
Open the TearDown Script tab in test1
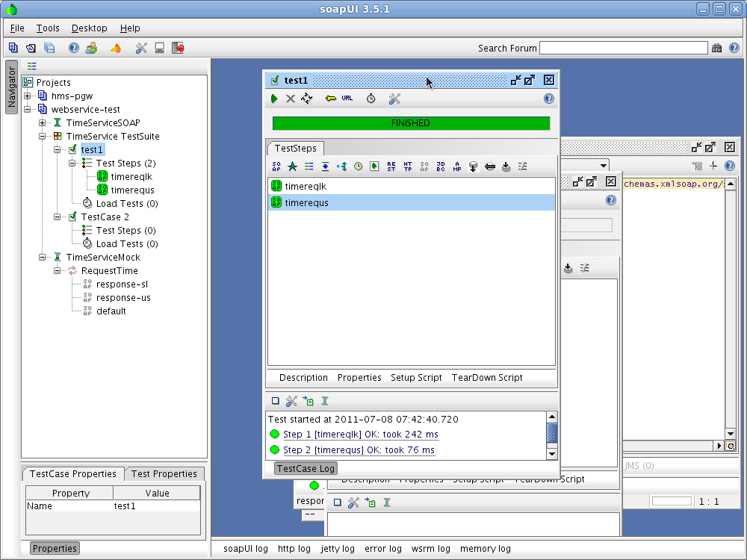(x=487, y=377)
